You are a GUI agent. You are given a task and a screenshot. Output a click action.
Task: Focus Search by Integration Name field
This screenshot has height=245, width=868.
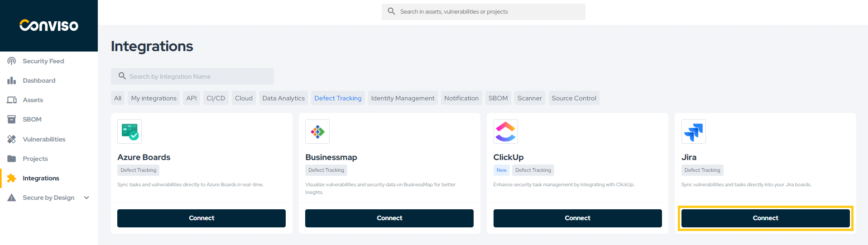pyautogui.click(x=192, y=76)
